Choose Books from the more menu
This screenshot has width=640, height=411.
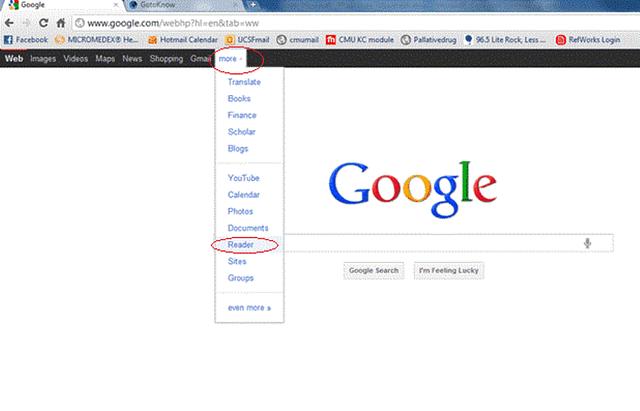pos(239,99)
